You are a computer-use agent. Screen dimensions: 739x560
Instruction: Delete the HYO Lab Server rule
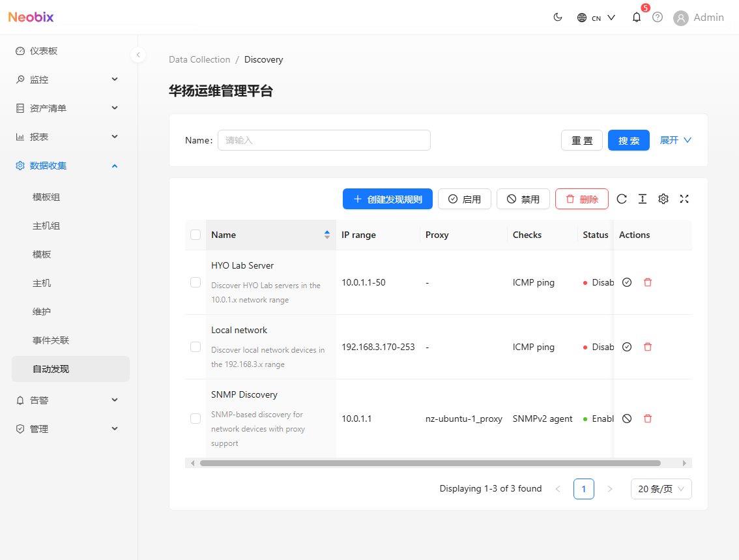tap(648, 282)
